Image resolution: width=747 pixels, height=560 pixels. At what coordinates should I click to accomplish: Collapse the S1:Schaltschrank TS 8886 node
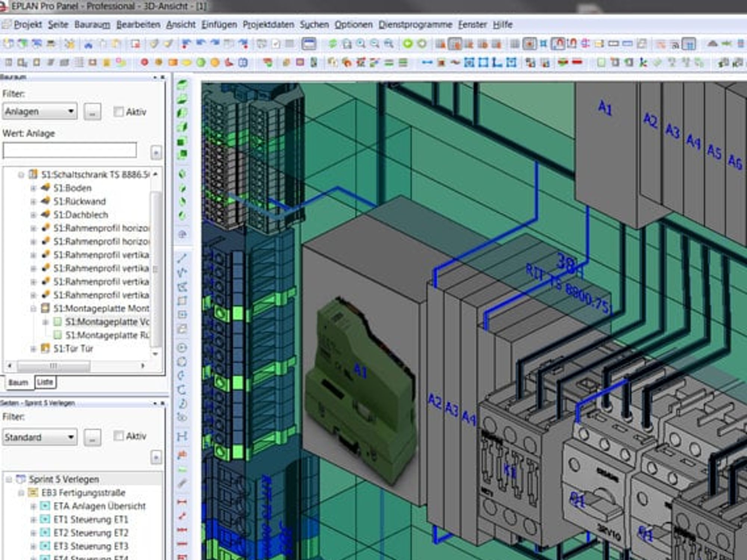(x=21, y=175)
